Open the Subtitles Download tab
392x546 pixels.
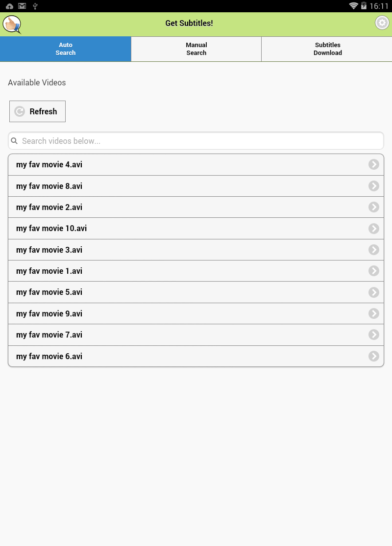click(327, 49)
